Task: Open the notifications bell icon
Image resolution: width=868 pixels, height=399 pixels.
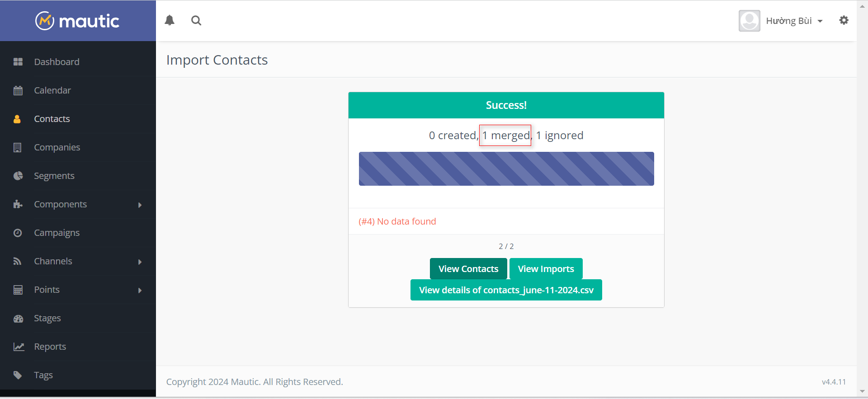Action: [170, 20]
